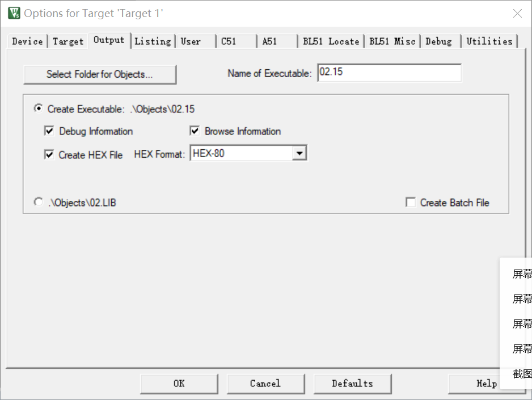Open the Utilities tab

click(x=489, y=41)
